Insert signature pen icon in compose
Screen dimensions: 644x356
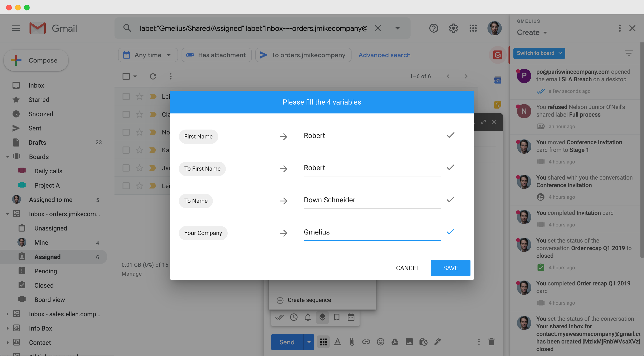pyautogui.click(x=438, y=342)
